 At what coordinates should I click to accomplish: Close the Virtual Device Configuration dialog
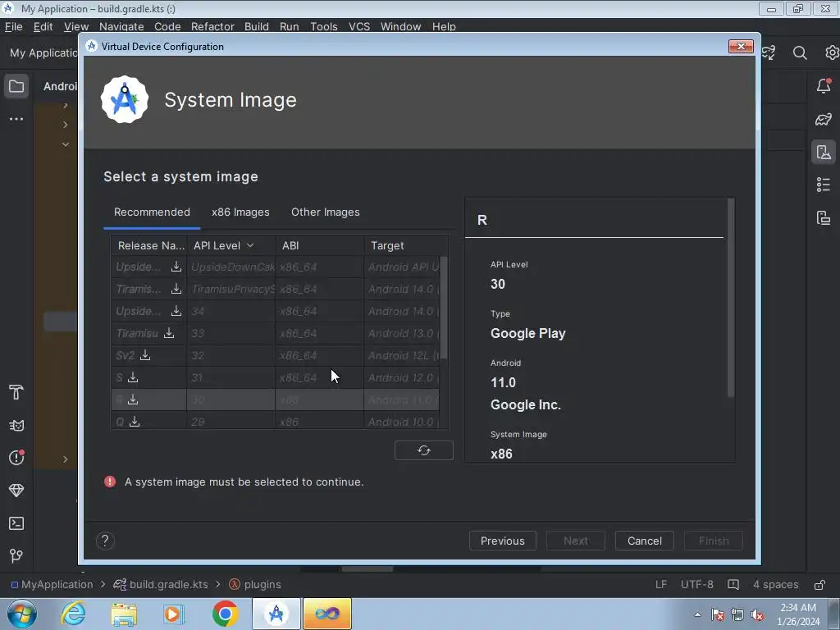click(741, 47)
